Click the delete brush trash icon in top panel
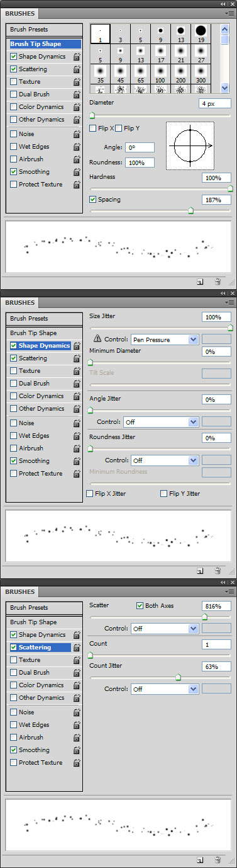 [x=218, y=282]
